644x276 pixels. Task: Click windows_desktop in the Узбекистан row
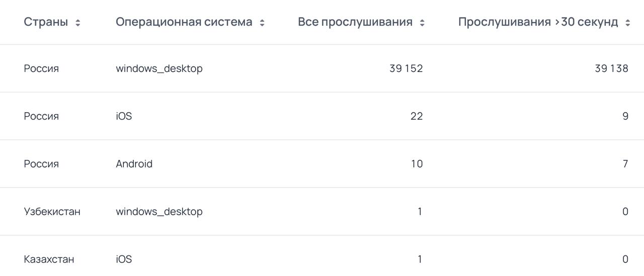tap(159, 212)
